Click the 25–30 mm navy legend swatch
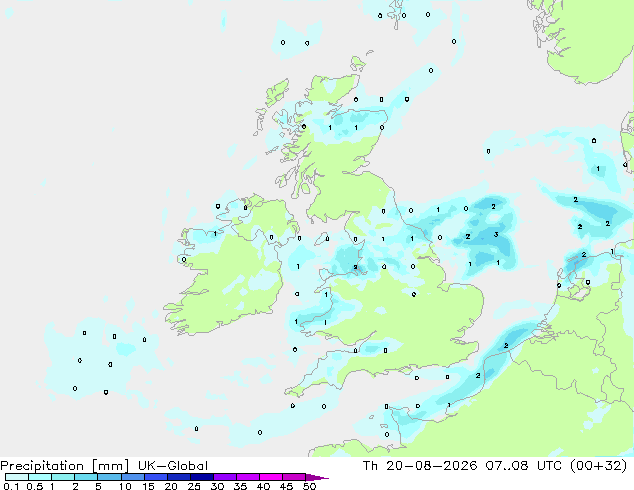 coord(202,477)
